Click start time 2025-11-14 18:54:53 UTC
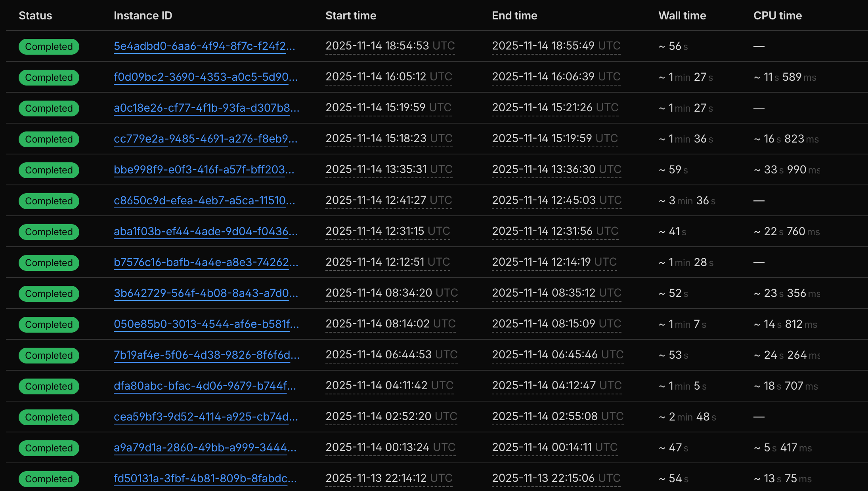 click(x=390, y=46)
